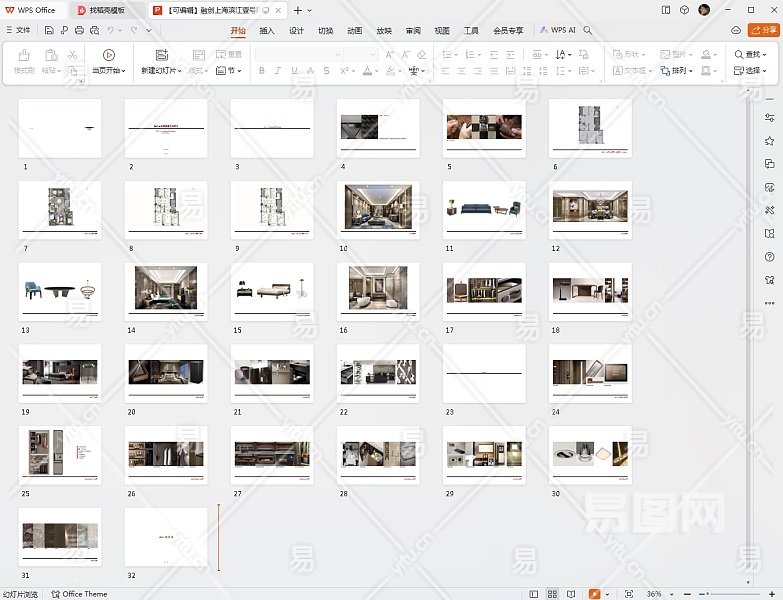The image size is (783, 600).
Task: Click the WPS AI button
Action: pos(557,30)
